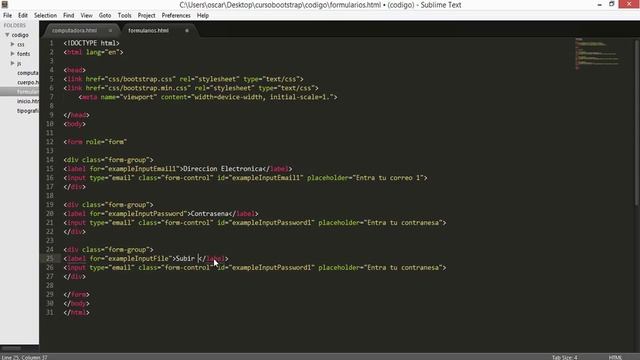Restore down the Sublime Text window
The image size is (640, 360).
pos(611,4)
